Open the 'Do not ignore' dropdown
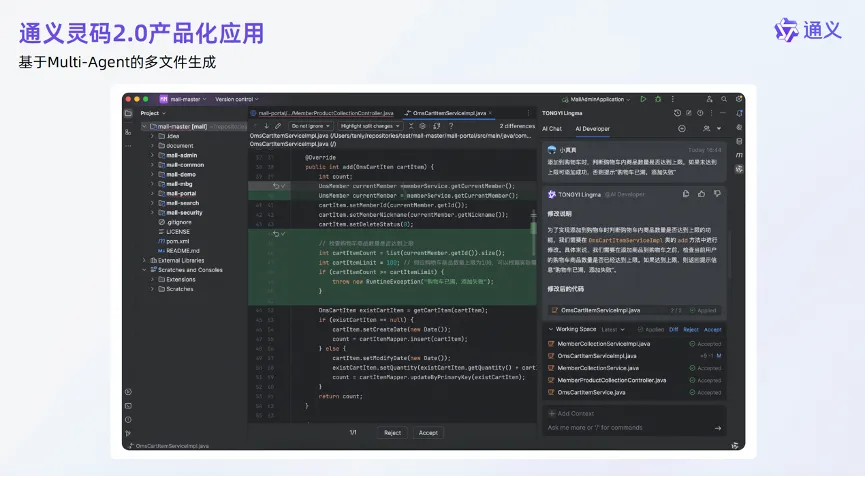 [310, 126]
